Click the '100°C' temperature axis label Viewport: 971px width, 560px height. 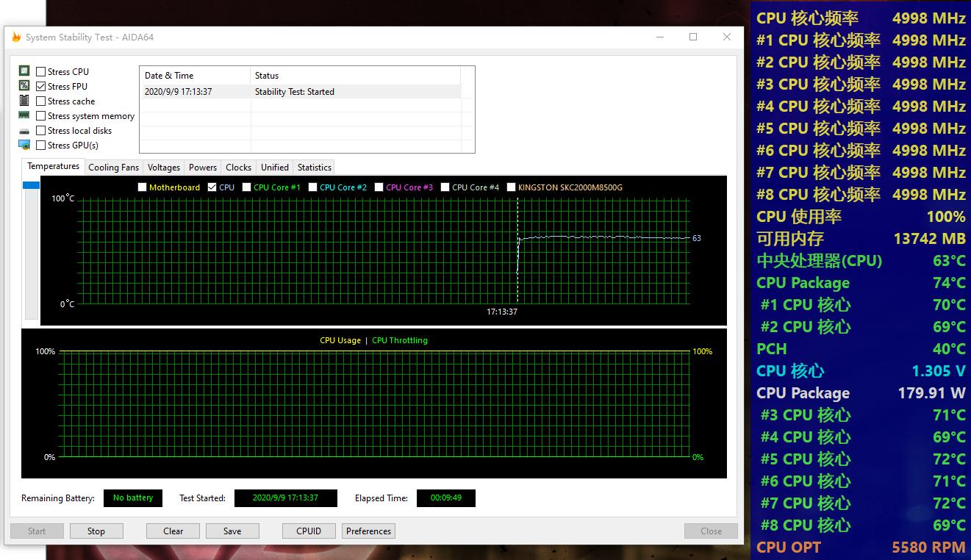point(63,198)
